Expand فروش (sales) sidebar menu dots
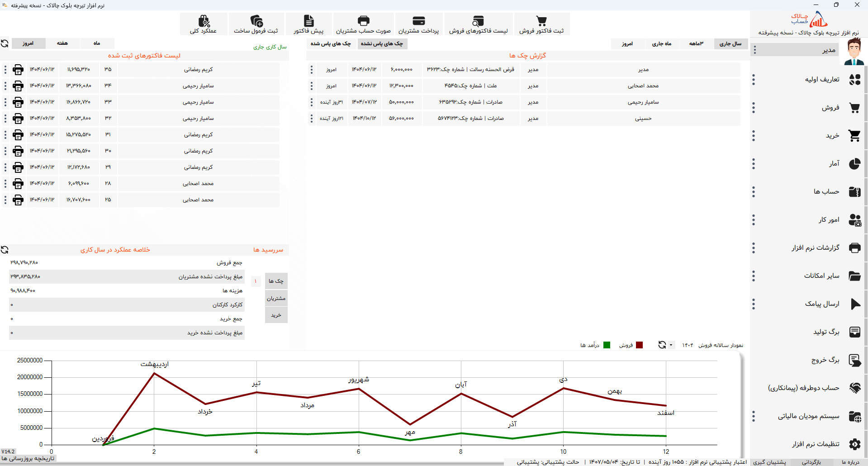This screenshot has width=868, height=466. click(754, 108)
